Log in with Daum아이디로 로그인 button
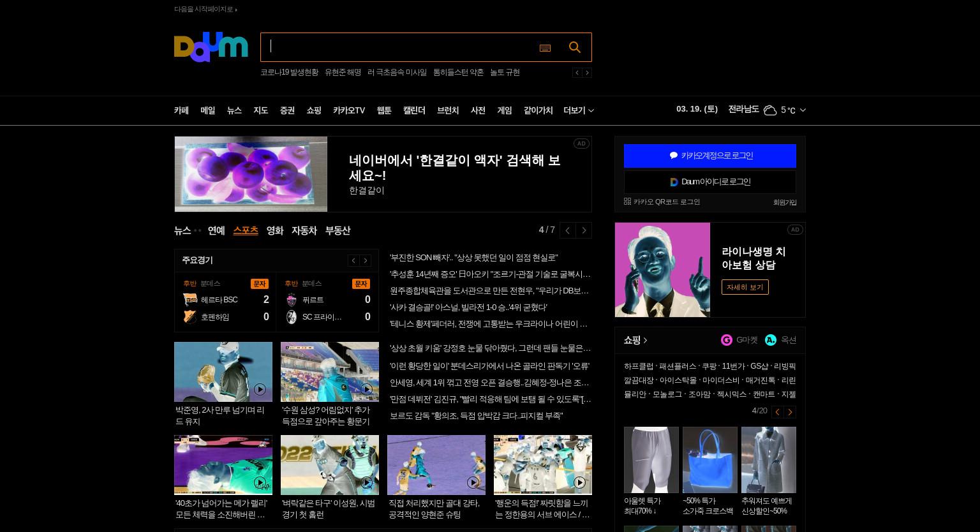This screenshot has width=980, height=532. [x=710, y=182]
